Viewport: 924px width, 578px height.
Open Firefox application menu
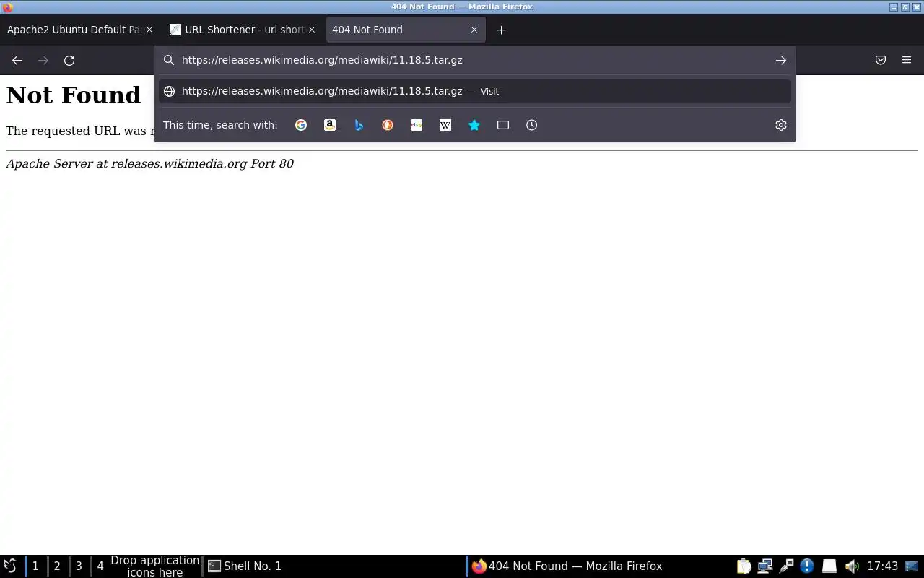(x=907, y=61)
